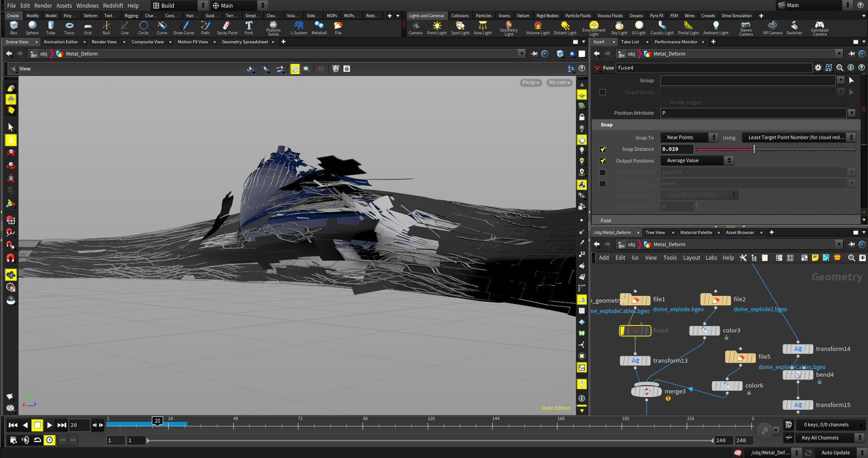The width and height of the screenshot is (868, 458).
Task: Switch to the Material Palette tab
Action: (696, 233)
